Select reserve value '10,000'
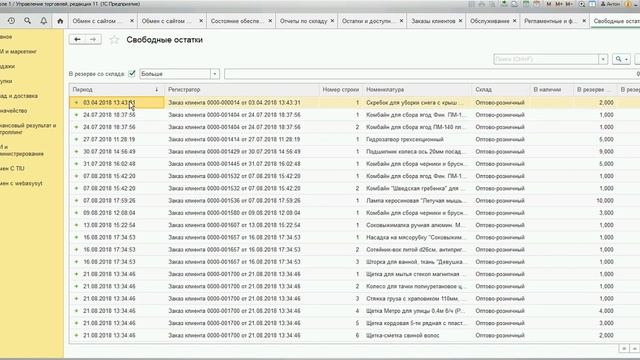This screenshot has width=640, height=360. pyautogui.click(x=605, y=200)
